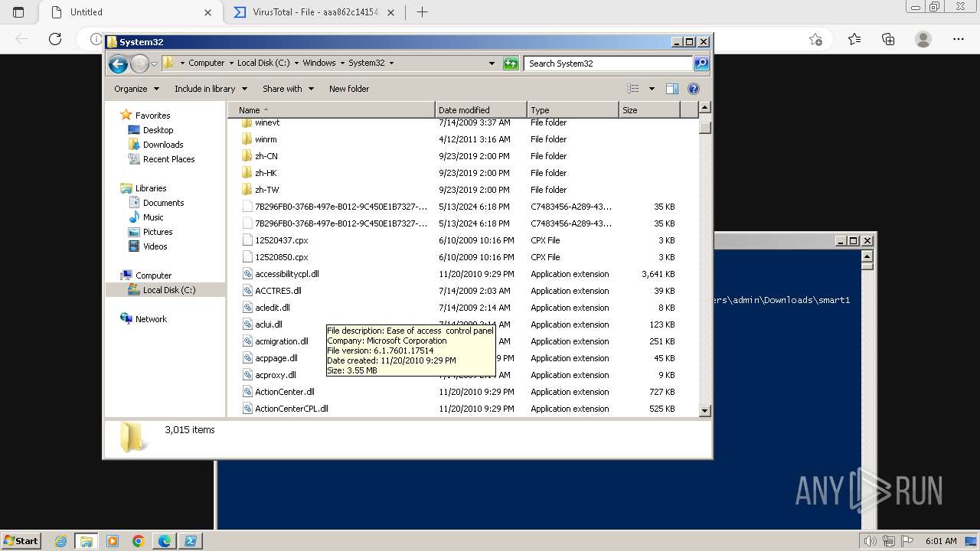The width and height of the screenshot is (980, 551).
Task: Open PowerShell from the taskbar
Action: 191,541
